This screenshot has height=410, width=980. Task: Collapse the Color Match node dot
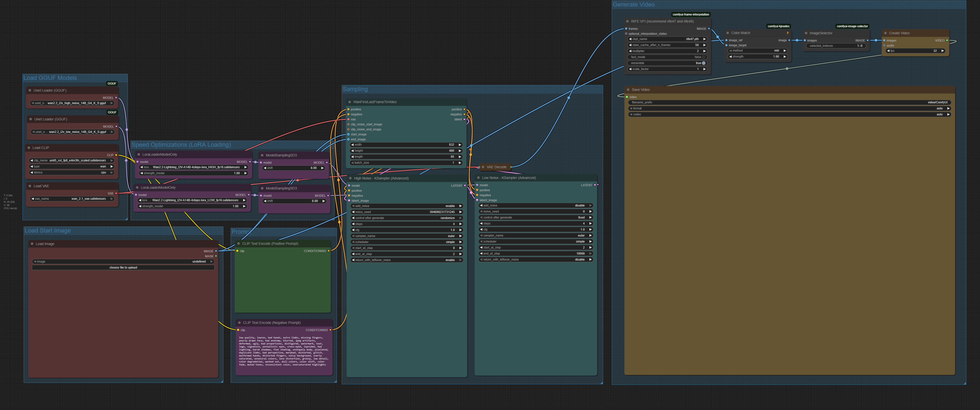(728, 33)
